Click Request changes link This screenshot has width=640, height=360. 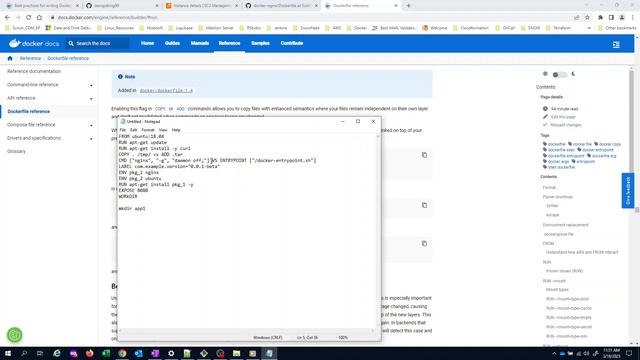(566, 125)
